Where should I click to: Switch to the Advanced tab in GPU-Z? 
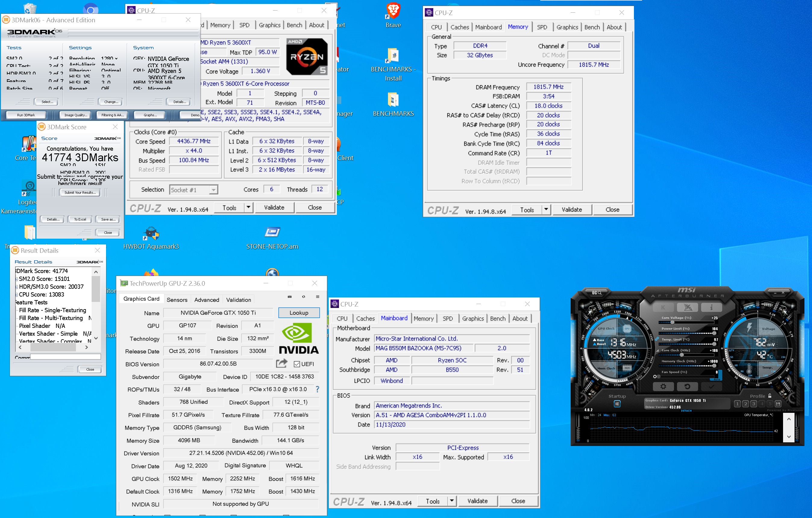(206, 300)
